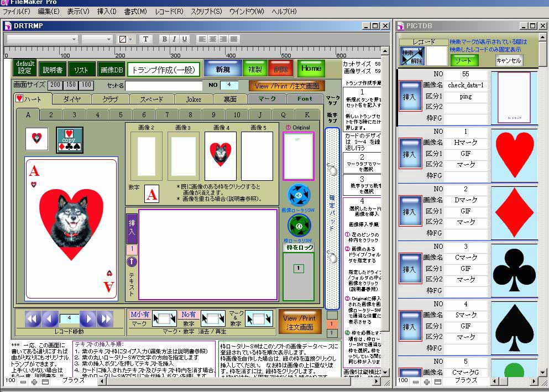Image resolution: width=549 pixels, height=392 pixels.
Task: Click 挿入 button for Hマーク record
Action: click(410, 154)
